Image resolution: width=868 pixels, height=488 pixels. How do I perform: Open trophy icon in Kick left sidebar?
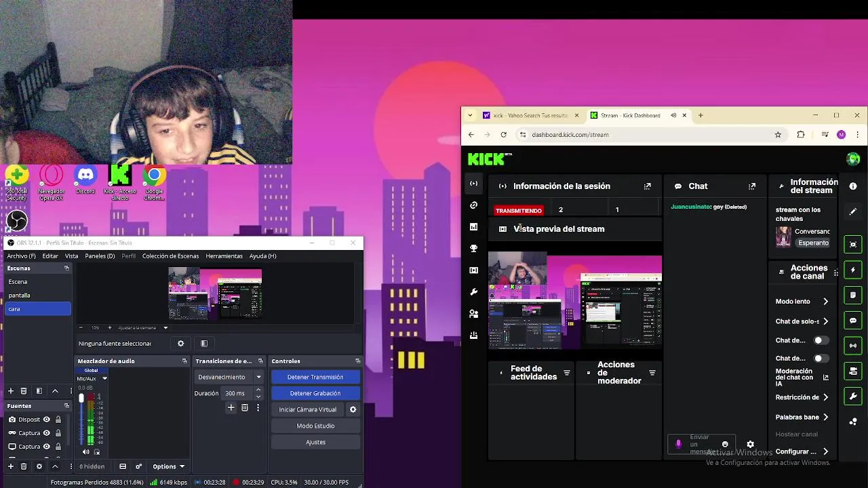pos(473,249)
